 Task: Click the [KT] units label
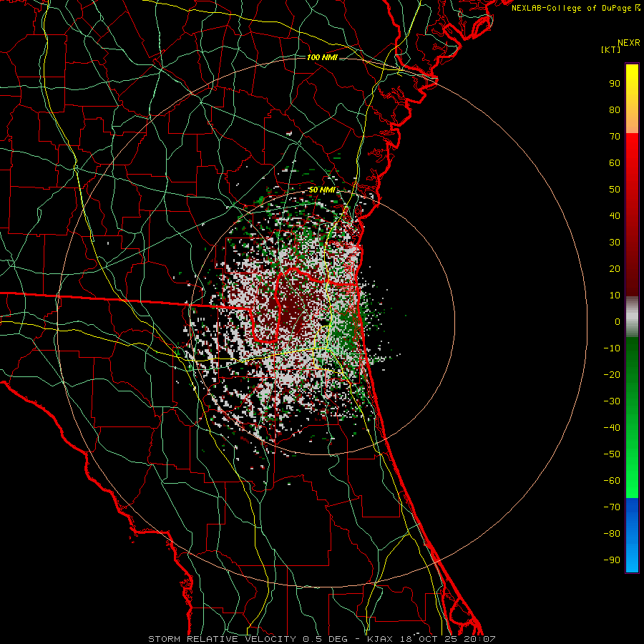pos(611,49)
